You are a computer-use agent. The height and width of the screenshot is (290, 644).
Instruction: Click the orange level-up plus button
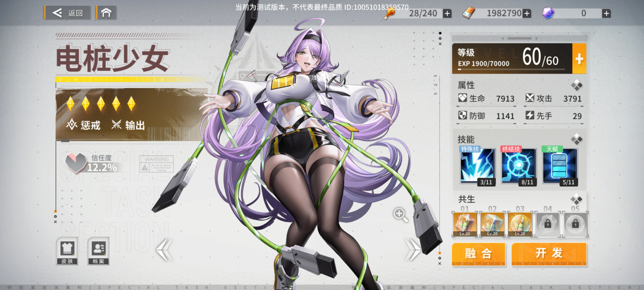coord(579,59)
